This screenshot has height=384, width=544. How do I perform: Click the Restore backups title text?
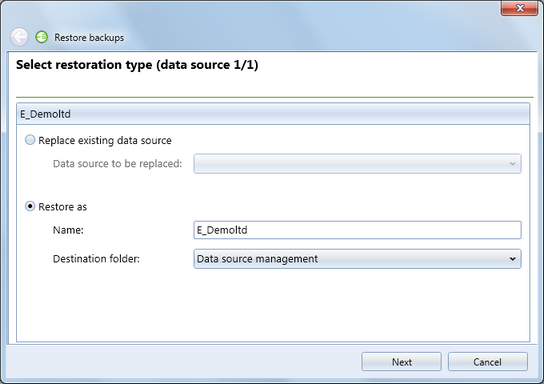pyautogui.click(x=89, y=37)
